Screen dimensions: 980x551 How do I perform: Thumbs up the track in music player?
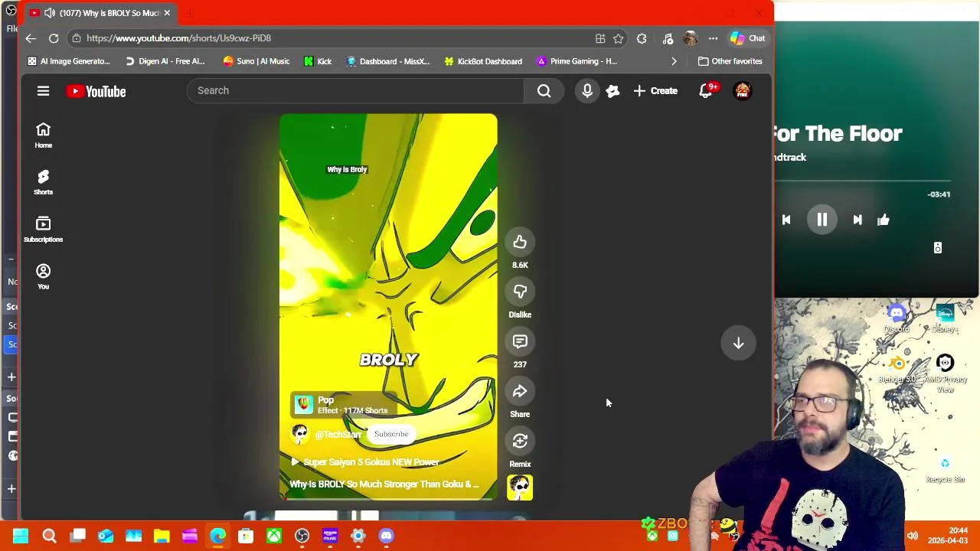click(x=884, y=220)
